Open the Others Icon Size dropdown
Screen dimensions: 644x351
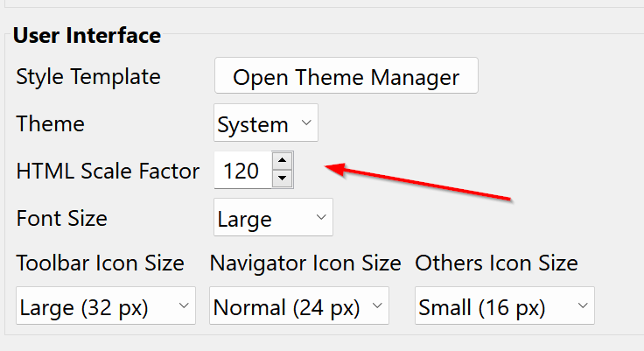505,305
